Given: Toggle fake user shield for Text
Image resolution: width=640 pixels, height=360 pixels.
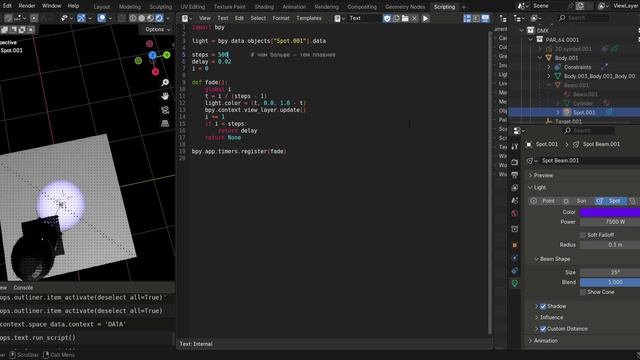Looking at the screenshot, I should pos(387,18).
